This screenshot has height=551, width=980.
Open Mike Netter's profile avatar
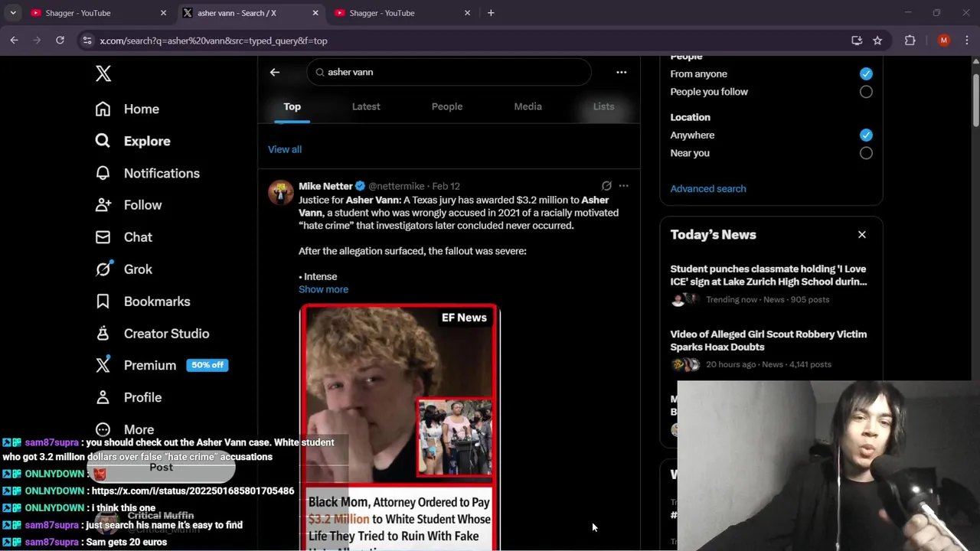pos(281,193)
